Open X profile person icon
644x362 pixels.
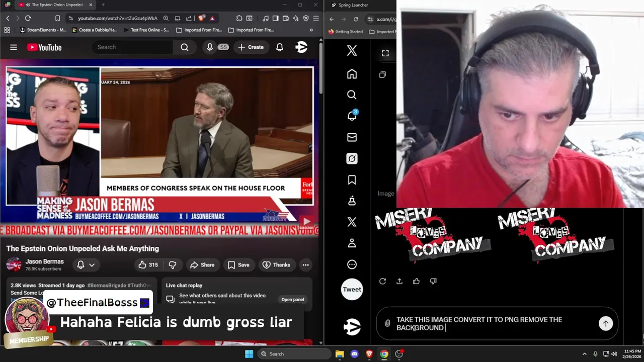[352, 243]
